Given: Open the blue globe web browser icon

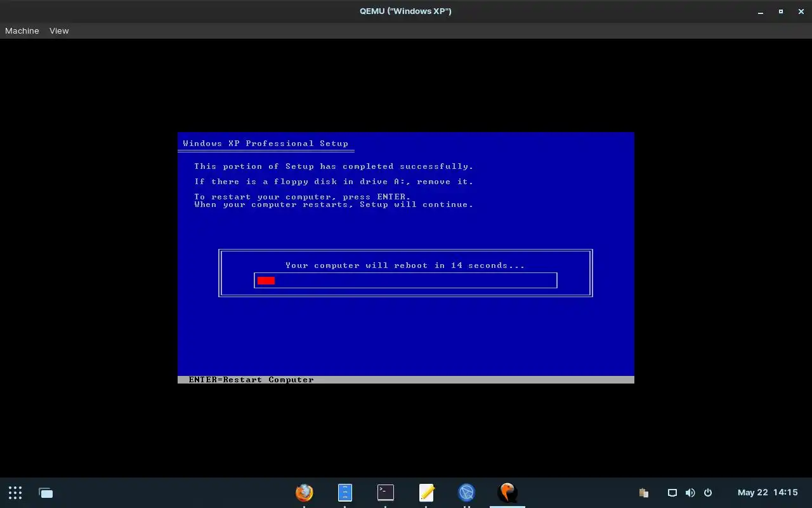Looking at the screenshot, I should pos(467,492).
